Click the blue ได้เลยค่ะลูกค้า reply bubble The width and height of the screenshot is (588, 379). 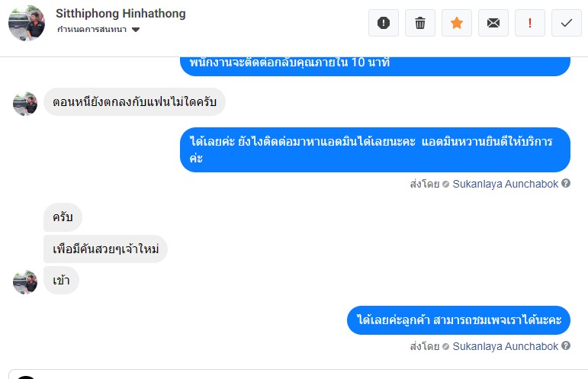tap(458, 320)
